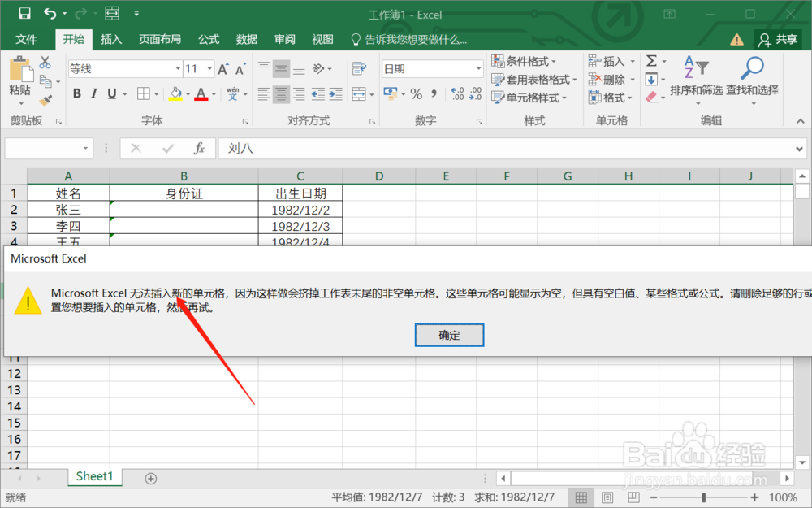Increase font size with large A icon
The image size is (812, 508).
[x=223, y=69]
